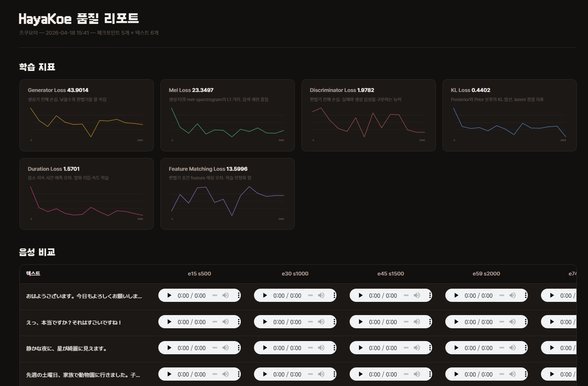This screenshot has width=588, height=386.
Task: Play the e30 s1000 audio for えっ、本当ですか row
Action: click(x=265, y=322)
